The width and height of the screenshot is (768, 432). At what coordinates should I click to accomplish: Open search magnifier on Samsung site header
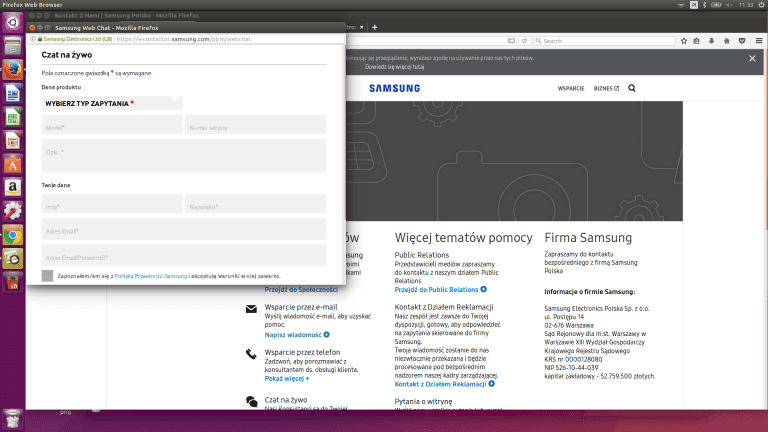632,88
